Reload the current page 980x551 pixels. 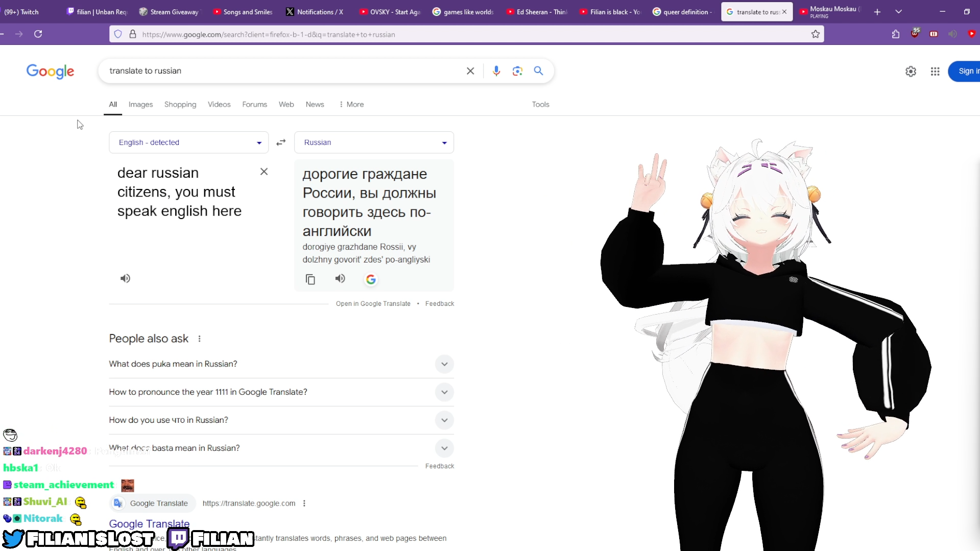(38, 34)
